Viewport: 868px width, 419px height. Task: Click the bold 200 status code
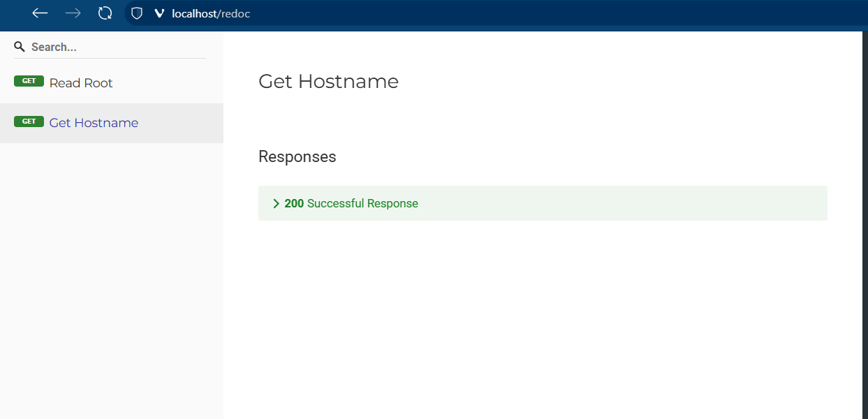[294, 203]
